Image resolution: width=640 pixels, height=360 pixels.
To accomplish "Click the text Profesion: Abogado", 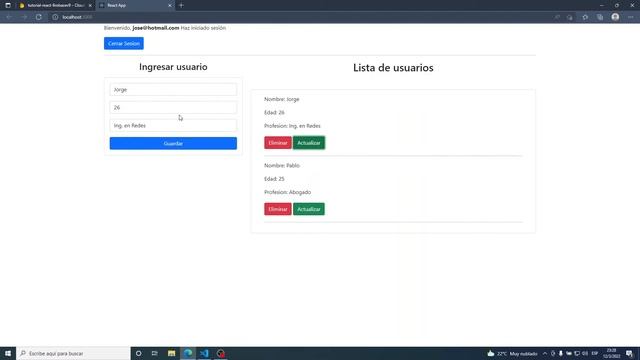I will pyautogui.click(x=288, y=192).
